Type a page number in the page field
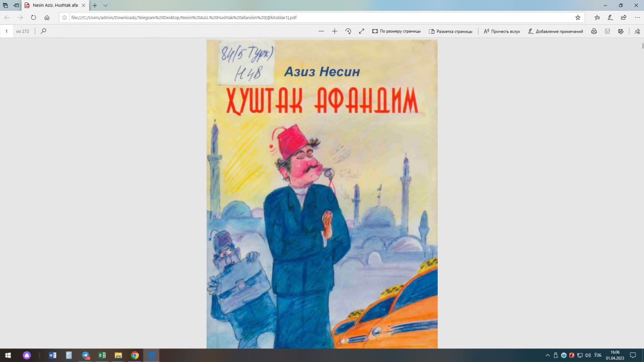644x362 pixels. (x=6, y=31)
